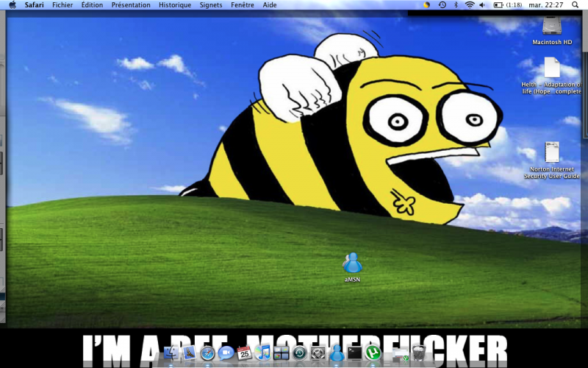
Task: Open System Preferences gear in the Dock
Action: pyautogui.click(x=318, y=353)
